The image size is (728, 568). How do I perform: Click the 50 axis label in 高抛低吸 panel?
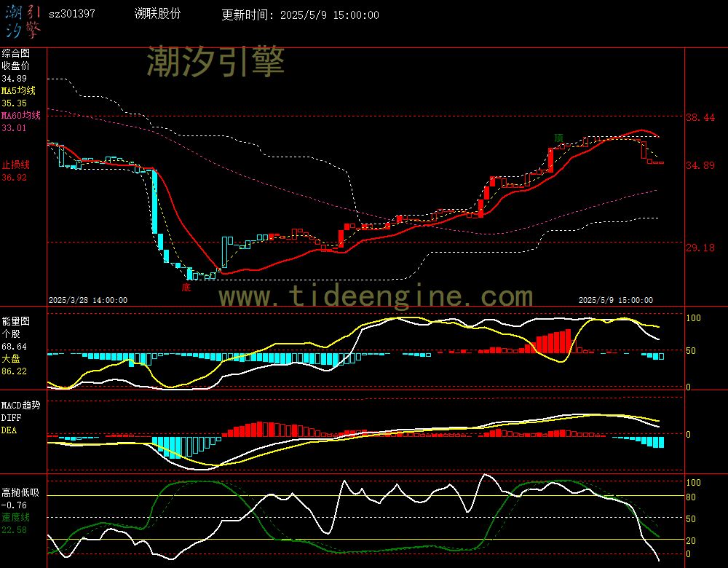(x=691, y=519)
